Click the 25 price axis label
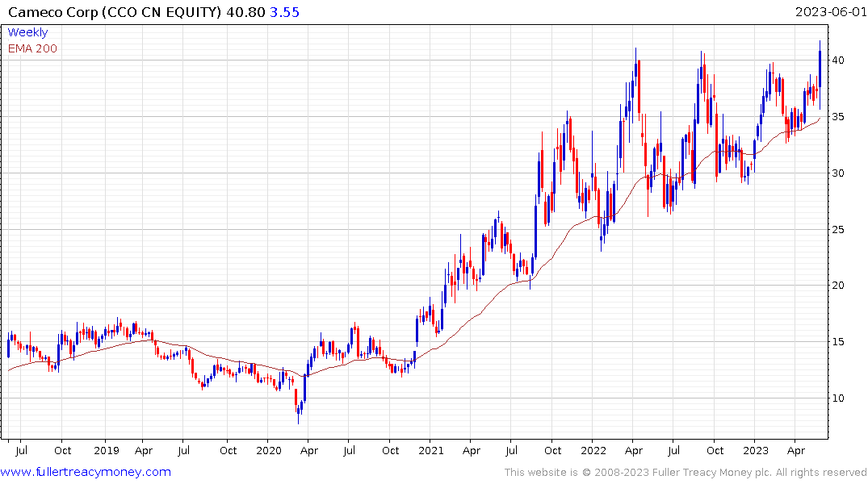The image size is (868, 484). pos(838,230)
